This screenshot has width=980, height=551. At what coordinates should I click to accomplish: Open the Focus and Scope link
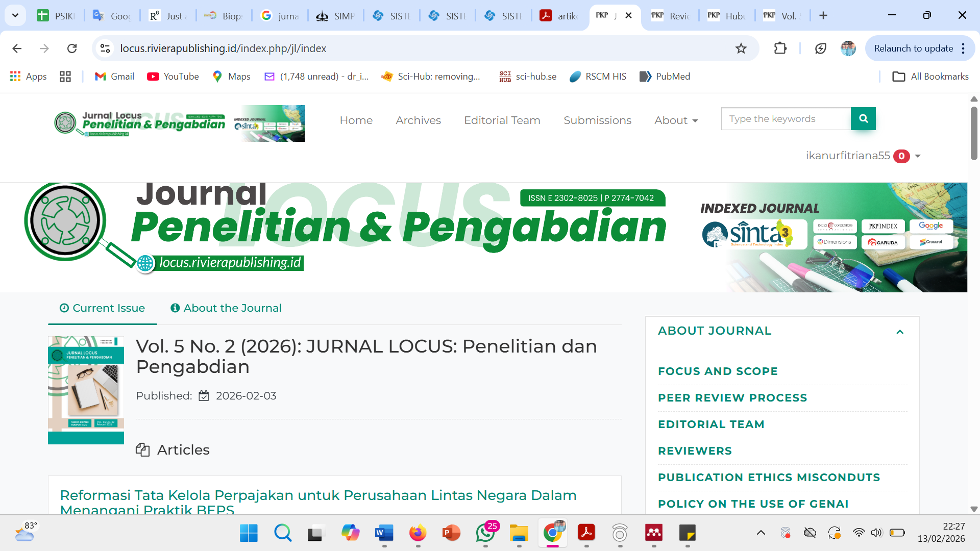[718, 371]
